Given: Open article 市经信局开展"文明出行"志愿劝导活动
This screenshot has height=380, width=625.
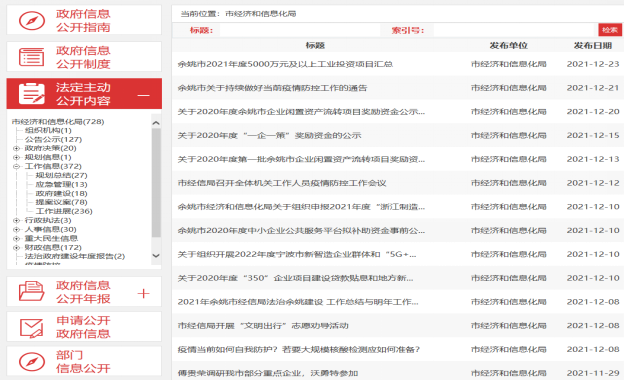Looking at the screenshot, I should click(x=263, y=326).
